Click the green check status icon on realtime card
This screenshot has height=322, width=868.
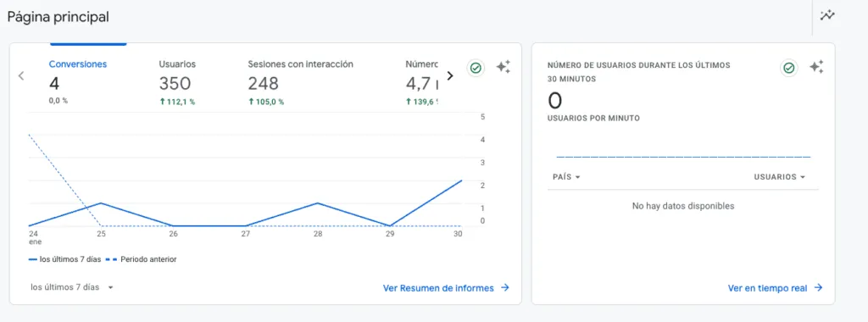tap(789, 68)
